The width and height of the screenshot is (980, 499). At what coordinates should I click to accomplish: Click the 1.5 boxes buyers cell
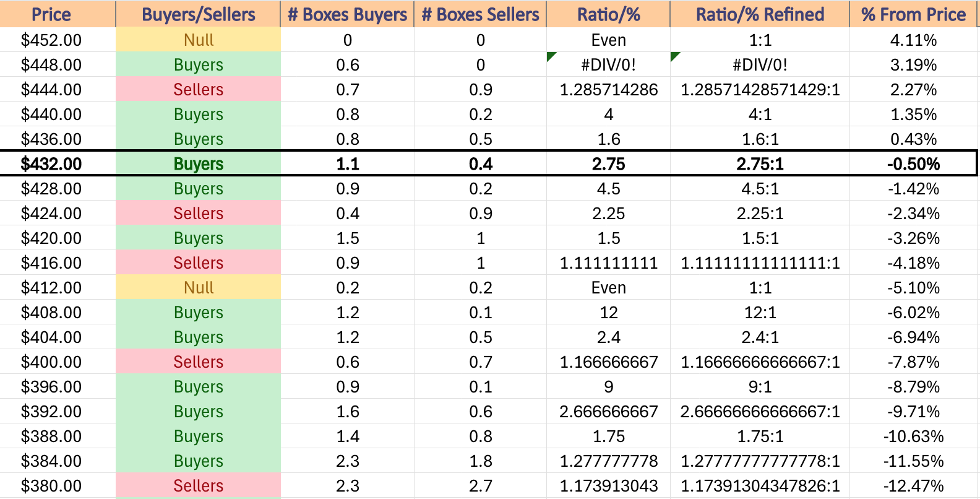point(347,238)
